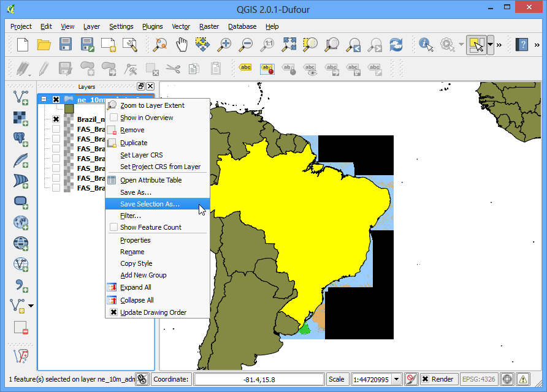This screenshot has width=547, height=392.
Task: Toggle extents/mouse position display button
Action: 142,379
